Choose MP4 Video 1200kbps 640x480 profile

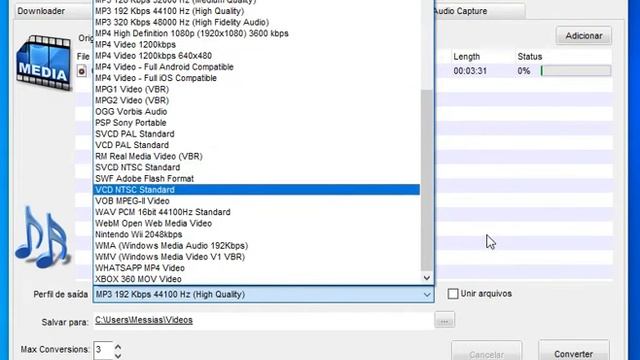(x=256, y=56)
